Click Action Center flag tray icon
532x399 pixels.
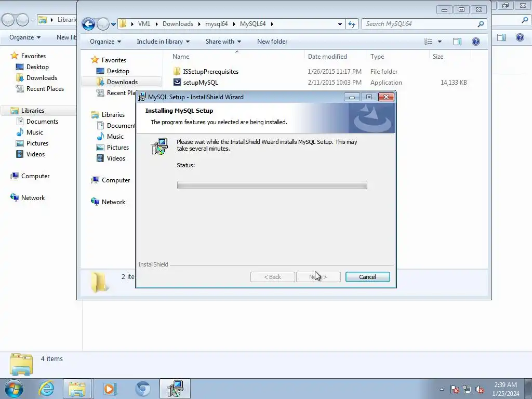(x=455, y=389)
